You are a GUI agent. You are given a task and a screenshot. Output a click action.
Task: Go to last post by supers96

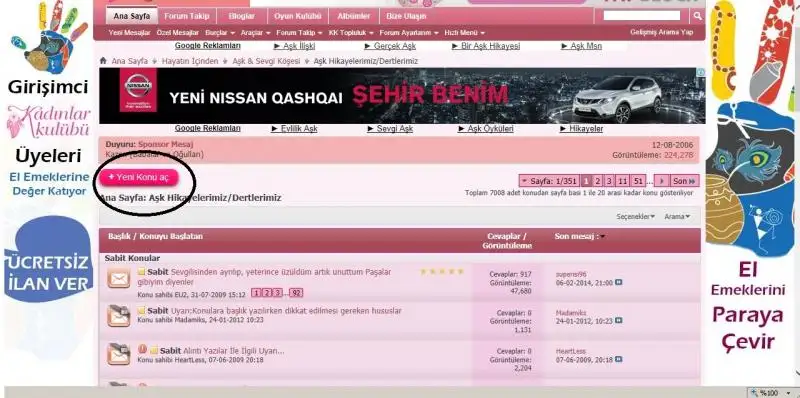(618, 282)
